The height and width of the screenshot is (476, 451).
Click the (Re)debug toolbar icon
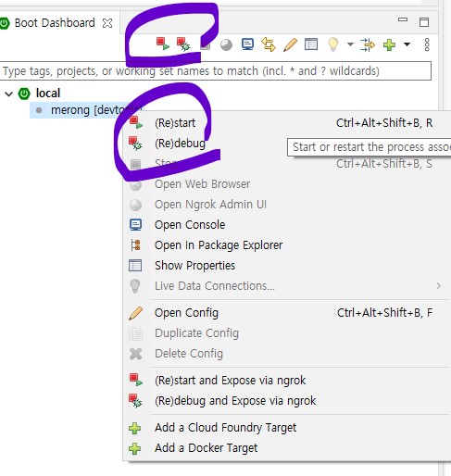(x=183, y=44)
